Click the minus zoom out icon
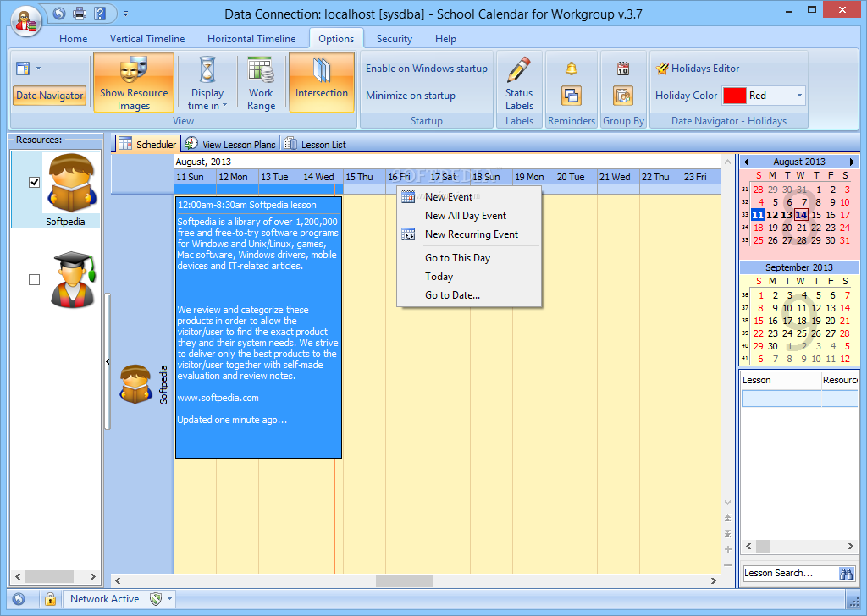 point(727,564)
